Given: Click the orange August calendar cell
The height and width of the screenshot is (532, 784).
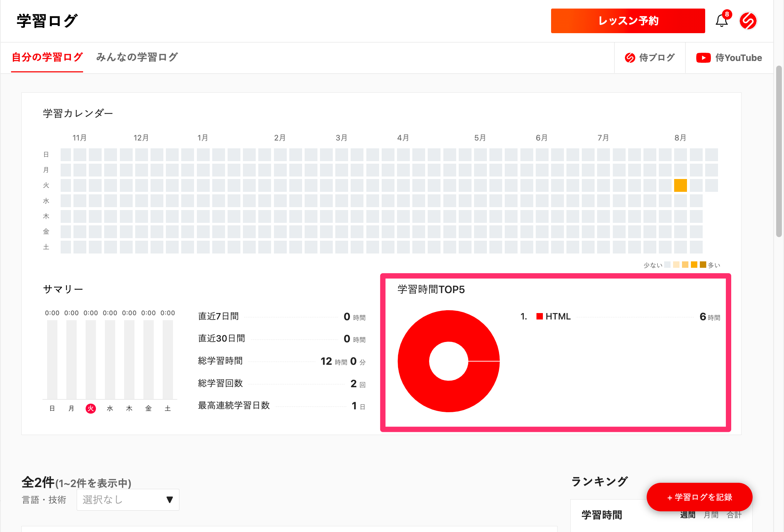Looking at the screenshot, I should [680, 185].
